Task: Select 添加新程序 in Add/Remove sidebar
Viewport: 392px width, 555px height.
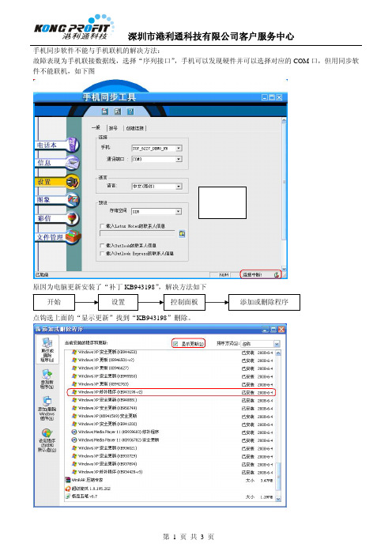Action: click(x=47, y=379)
